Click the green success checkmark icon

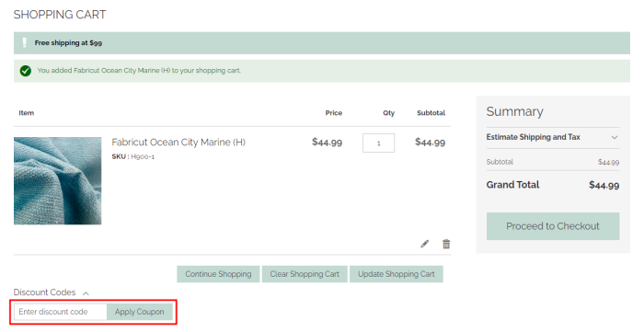(26, 71)
